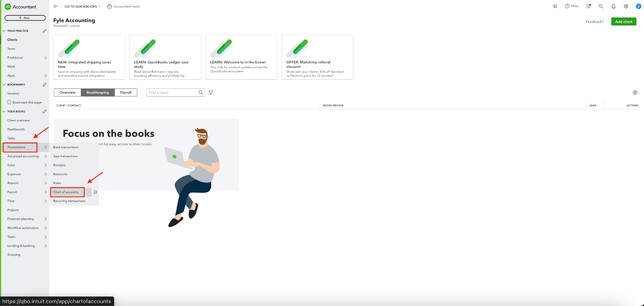Open the apps grid icon
The width and height of the screenshot is (644, 306).
(588, 6)
